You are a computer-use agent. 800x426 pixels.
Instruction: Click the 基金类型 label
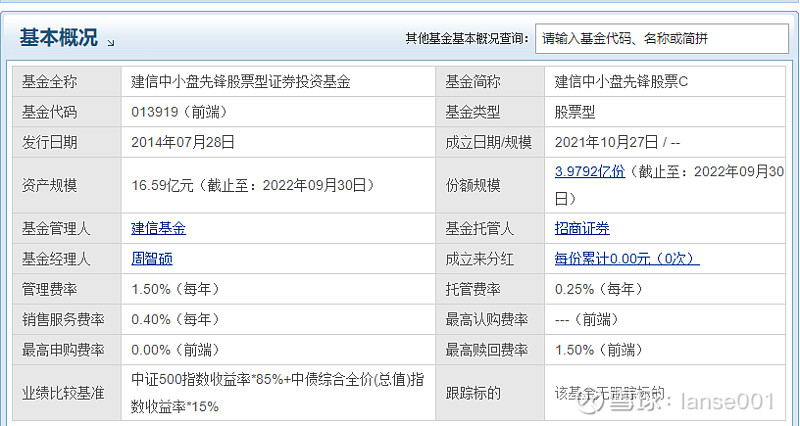click(x=472, y=112)
